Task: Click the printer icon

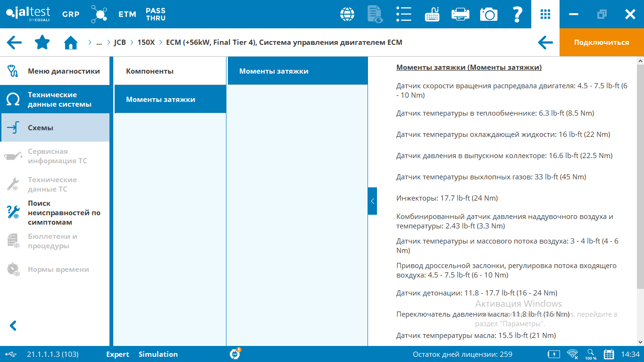Action: tap(460, 14)
